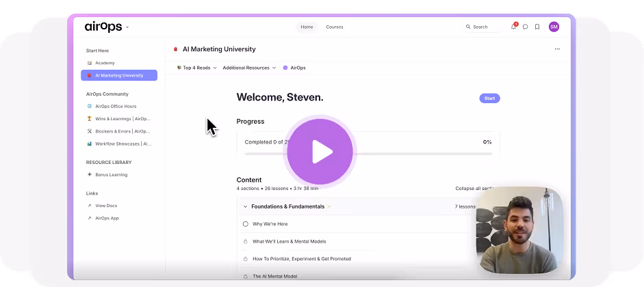Switch to the Home tab

(x=307, y=27)
